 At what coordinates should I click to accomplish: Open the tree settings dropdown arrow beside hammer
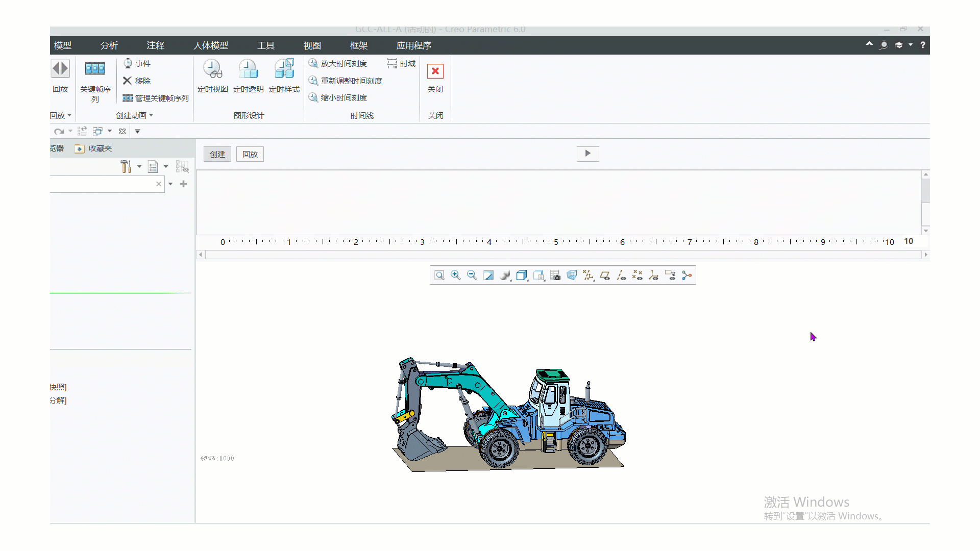(x=139, y=166)
